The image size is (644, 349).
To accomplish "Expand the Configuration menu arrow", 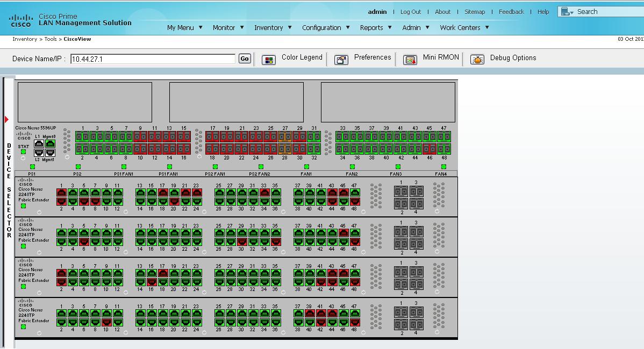I will tap(348, 27).
